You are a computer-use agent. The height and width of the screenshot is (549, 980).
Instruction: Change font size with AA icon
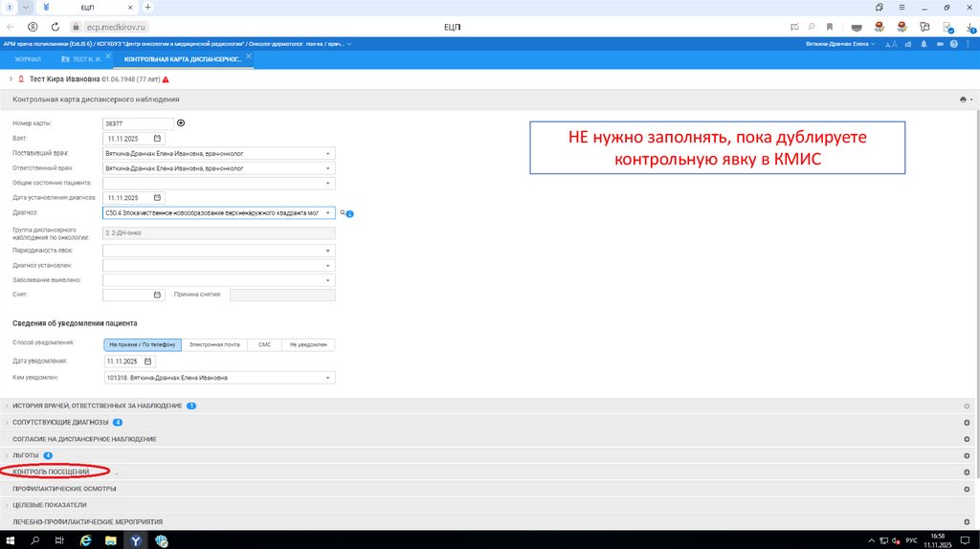coord(891,44)
